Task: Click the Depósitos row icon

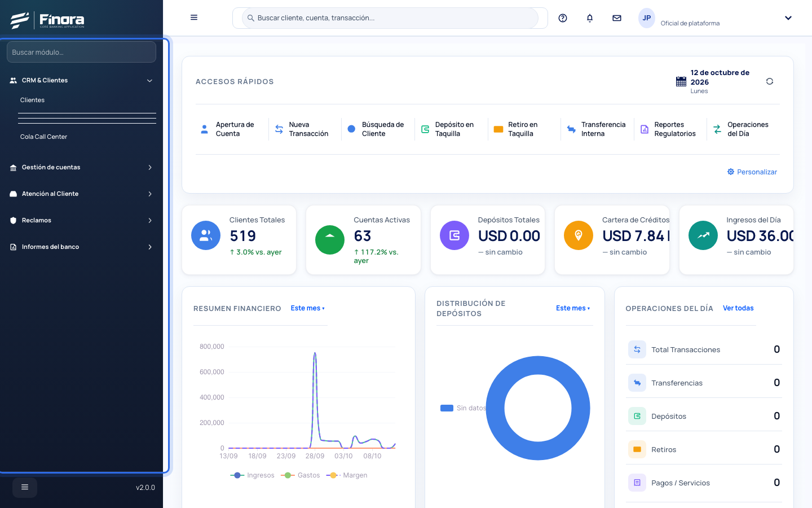Action: [637, 416]
